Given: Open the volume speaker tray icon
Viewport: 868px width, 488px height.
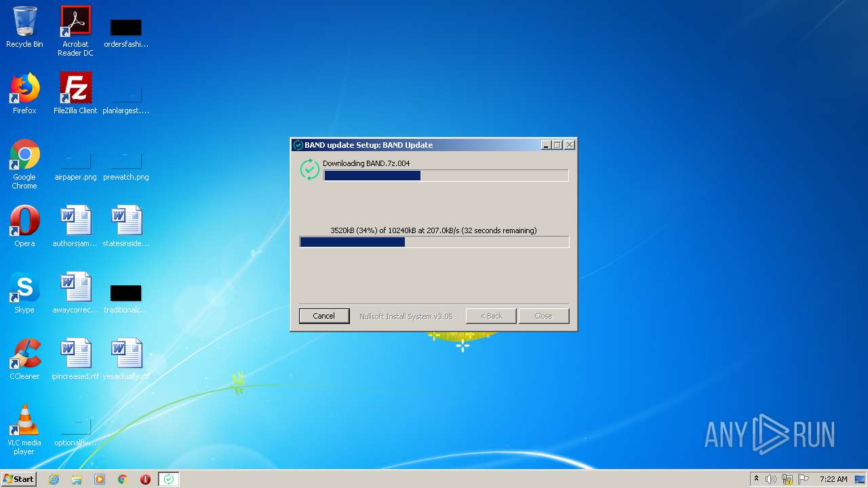Looking at the screenshot, I should [x=771, y=479].
